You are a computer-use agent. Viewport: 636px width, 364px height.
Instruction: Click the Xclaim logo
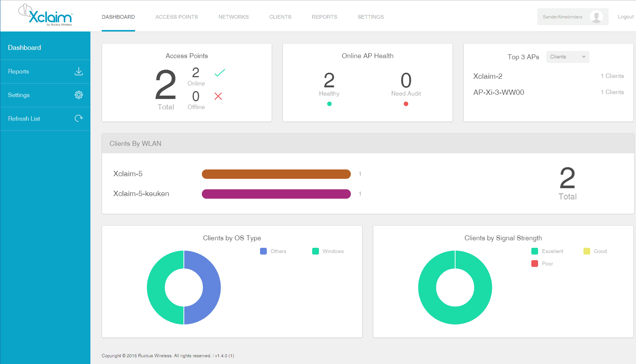click(46, 15)
